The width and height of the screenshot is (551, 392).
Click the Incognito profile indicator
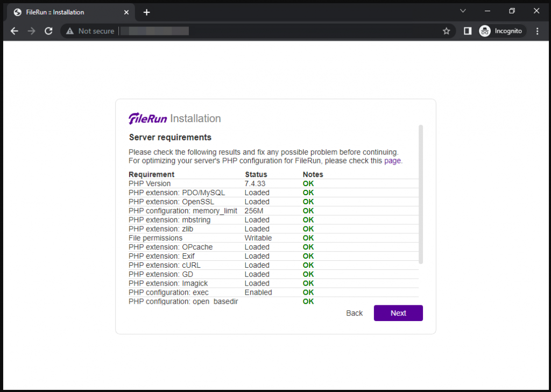tap(501, 31)
